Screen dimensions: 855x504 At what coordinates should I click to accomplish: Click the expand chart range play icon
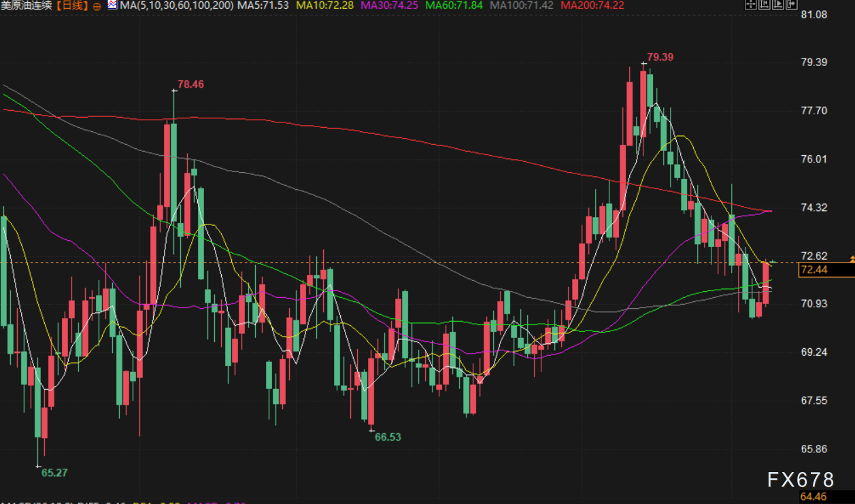pos(778,5)
